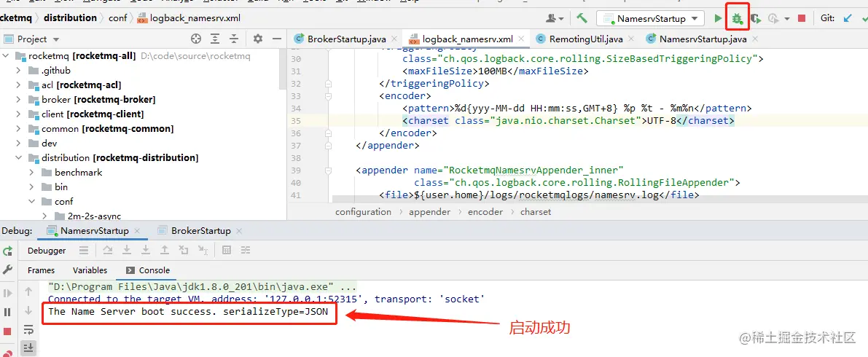Open debugger settings wrench icon

[x=8, y=269]
